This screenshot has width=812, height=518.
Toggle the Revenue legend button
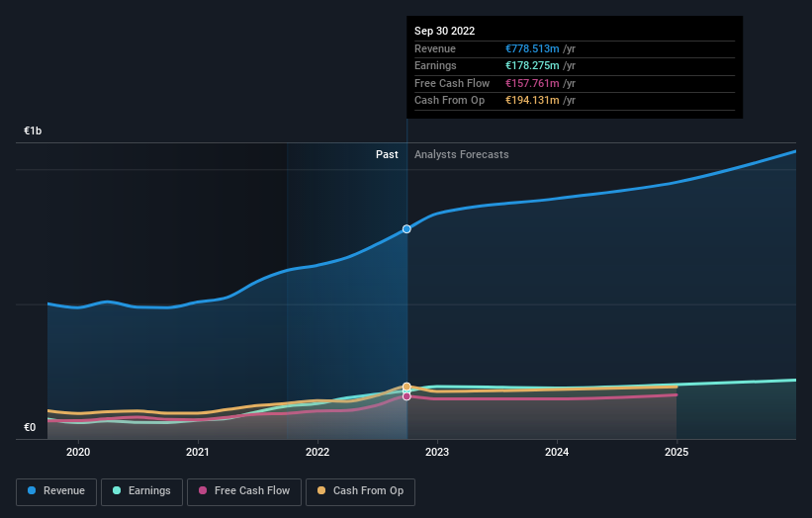point(56,491)
